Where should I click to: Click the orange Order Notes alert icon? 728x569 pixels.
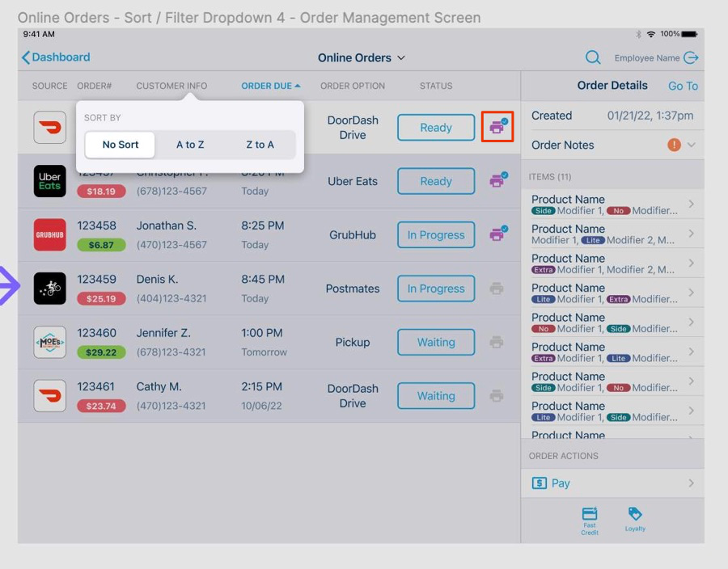click(x=674, y=145)
